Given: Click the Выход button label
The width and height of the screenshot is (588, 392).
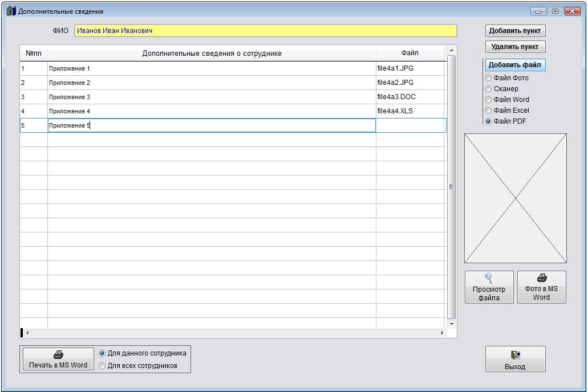Looking at the screenshot, I should (515, 366).
